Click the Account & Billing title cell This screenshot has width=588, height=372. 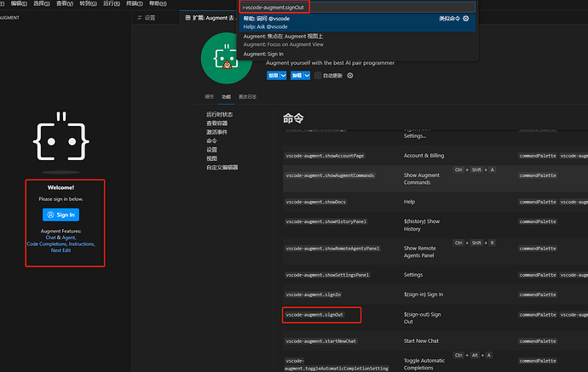(x=424, y=156)
